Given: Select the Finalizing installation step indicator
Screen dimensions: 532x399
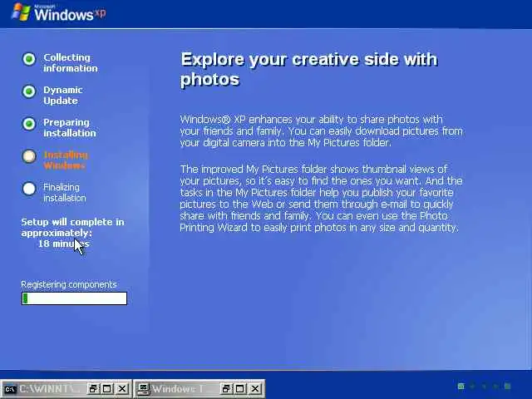Looking at the screenshot, I should [29, 189].
